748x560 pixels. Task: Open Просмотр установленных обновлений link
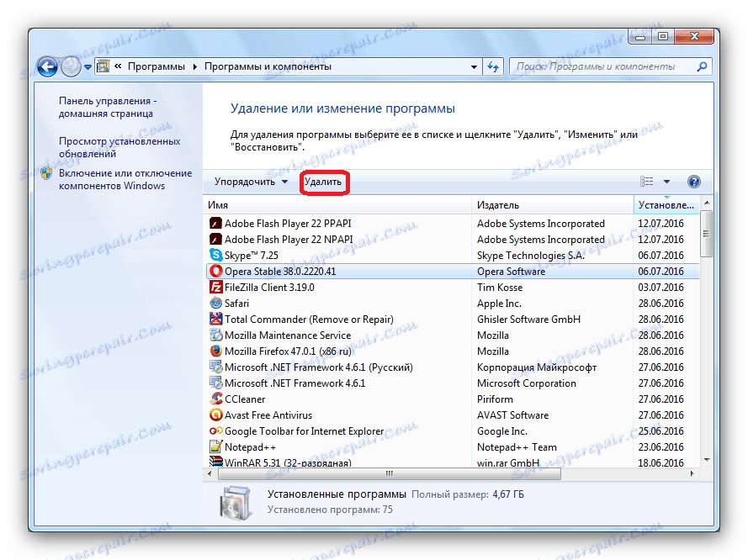pos(119,147)
